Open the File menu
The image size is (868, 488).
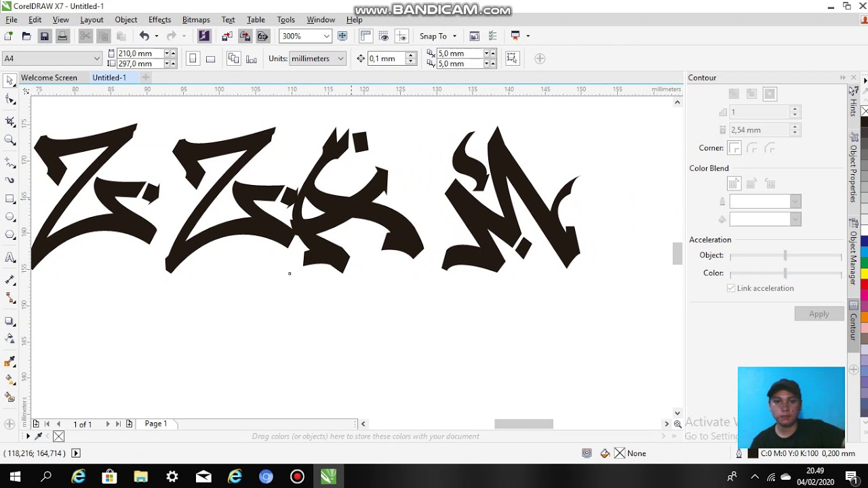pos(12,20)
